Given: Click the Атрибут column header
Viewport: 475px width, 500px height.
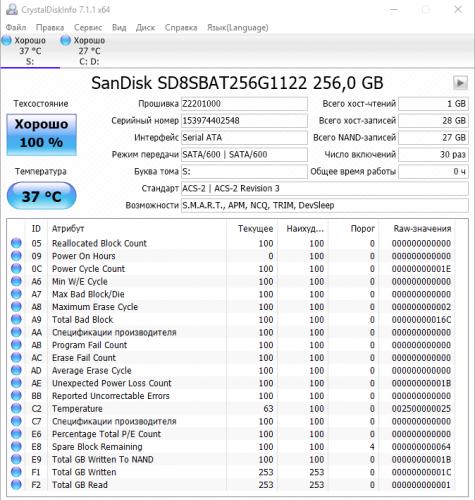Looking at the screenshot, I should coord(137,228).
